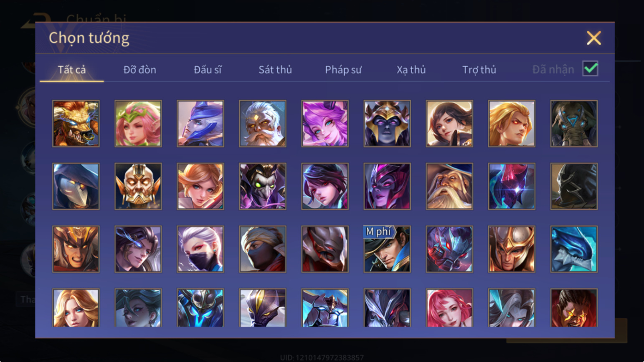Select the elephant hero portrait
The width and height of the screenshot is (644, 362).
pos(574,124)
